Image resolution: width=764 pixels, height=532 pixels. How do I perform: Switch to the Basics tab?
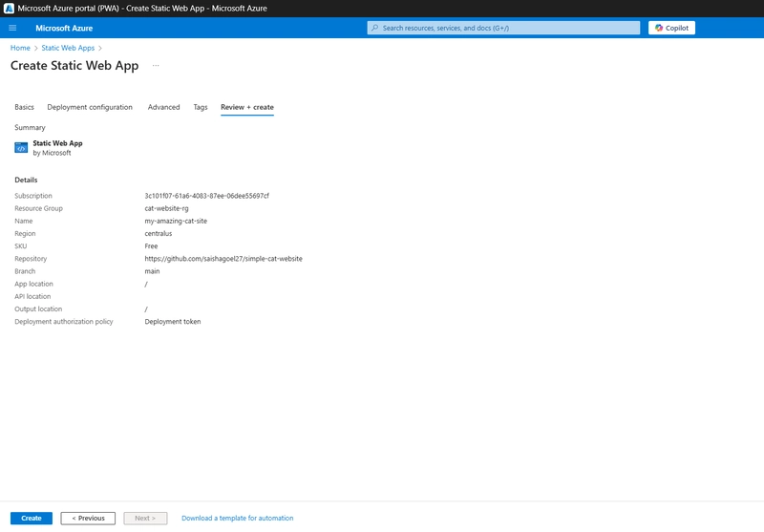(25, 107)
